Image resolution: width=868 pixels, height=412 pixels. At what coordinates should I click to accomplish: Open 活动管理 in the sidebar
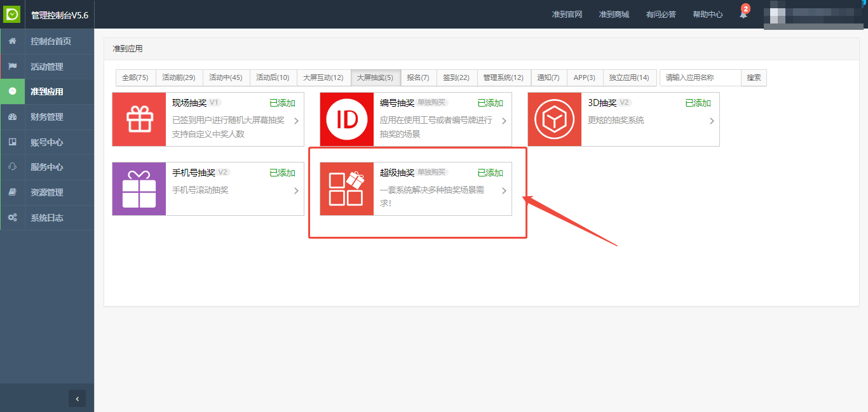point(47,67)
